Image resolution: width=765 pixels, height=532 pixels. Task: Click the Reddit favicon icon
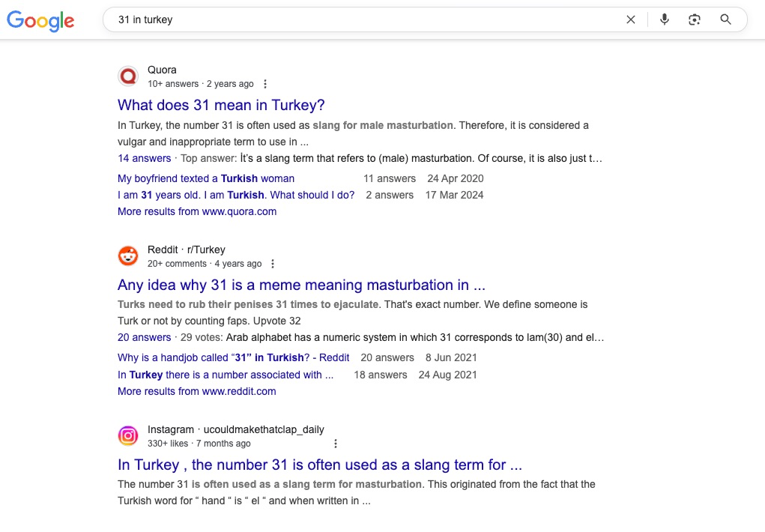[128, 256]
